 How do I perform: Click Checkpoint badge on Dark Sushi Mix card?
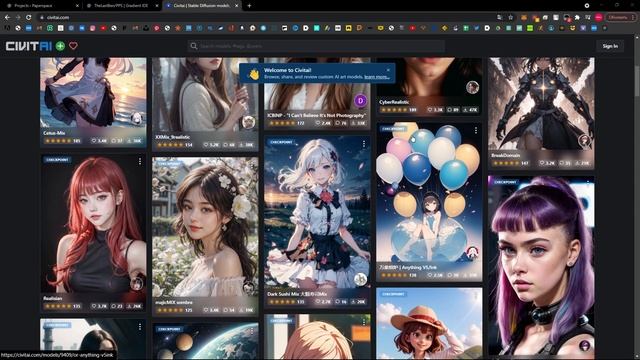[x=281, y=142]
